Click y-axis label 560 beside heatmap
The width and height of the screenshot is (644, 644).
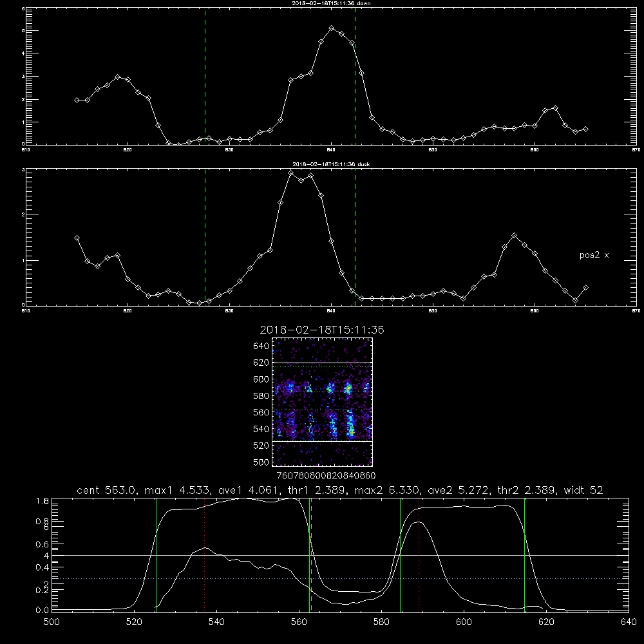[261, 412]
